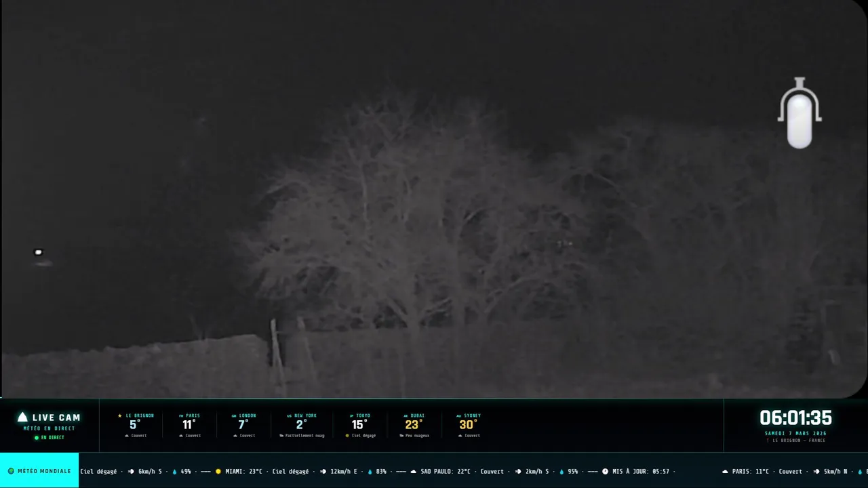Viewport: 868px width, 488px height.
Task: Click the cloud icon under New York condition
Action: pos(281,436)
